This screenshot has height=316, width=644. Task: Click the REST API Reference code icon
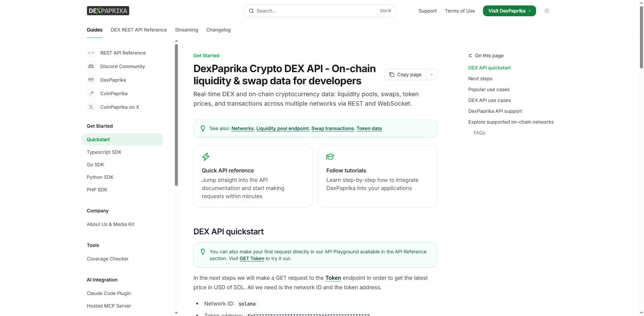pyautogui.click(x=91, y=53)
